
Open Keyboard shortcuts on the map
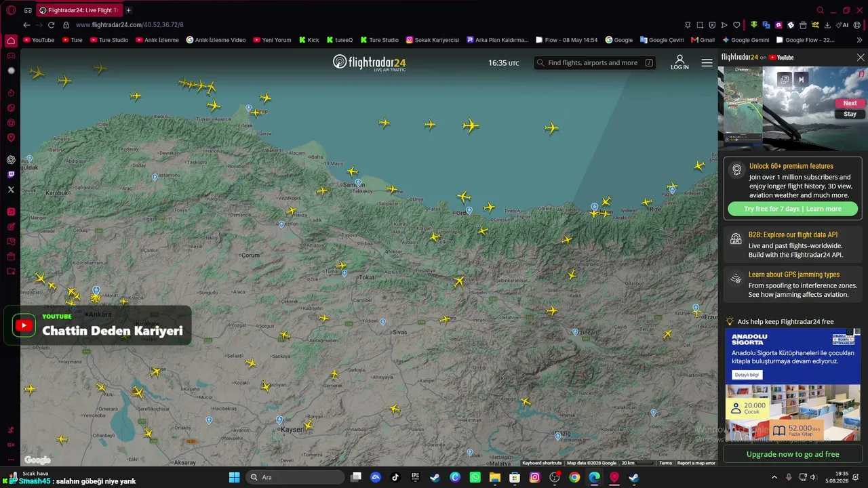(x=542, y=463)
